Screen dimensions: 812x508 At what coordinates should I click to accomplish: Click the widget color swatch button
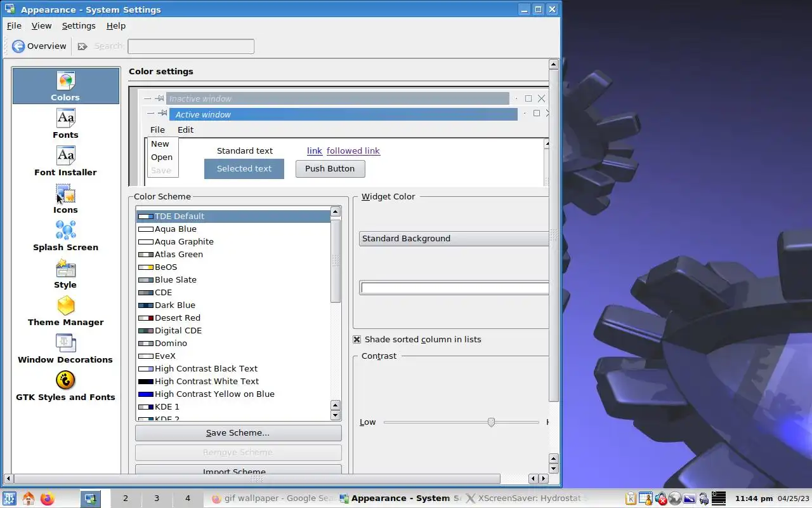tap(455, 288)
